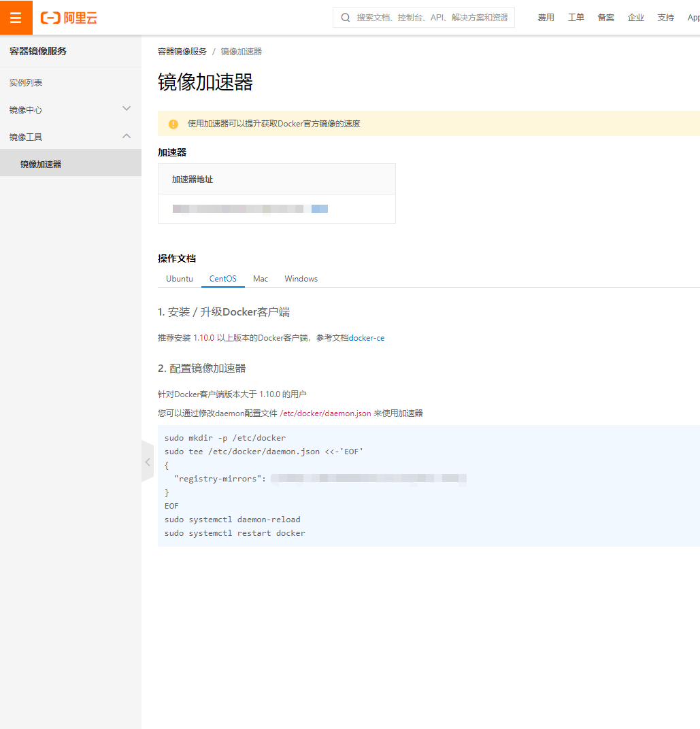The width and height of the screenshot is (700, 729).
Task: Open the 费用 menu in the top bar
Action: tap(546, 17)
